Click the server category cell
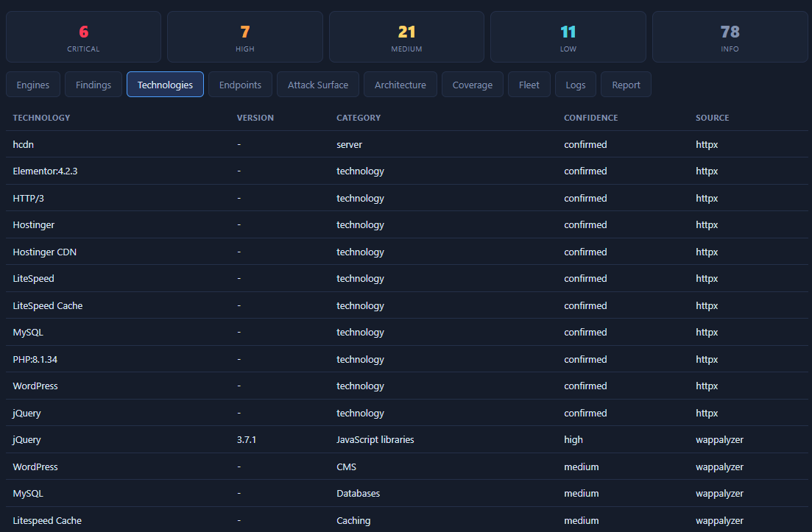Image resolution: width=812 pixels, height=532 pixels. (x=349, y=144)
